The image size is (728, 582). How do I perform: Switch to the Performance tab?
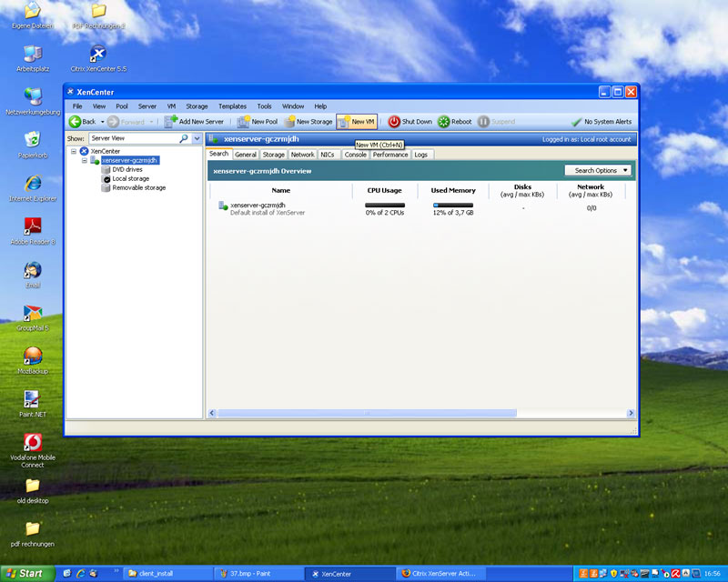(390, 155)
